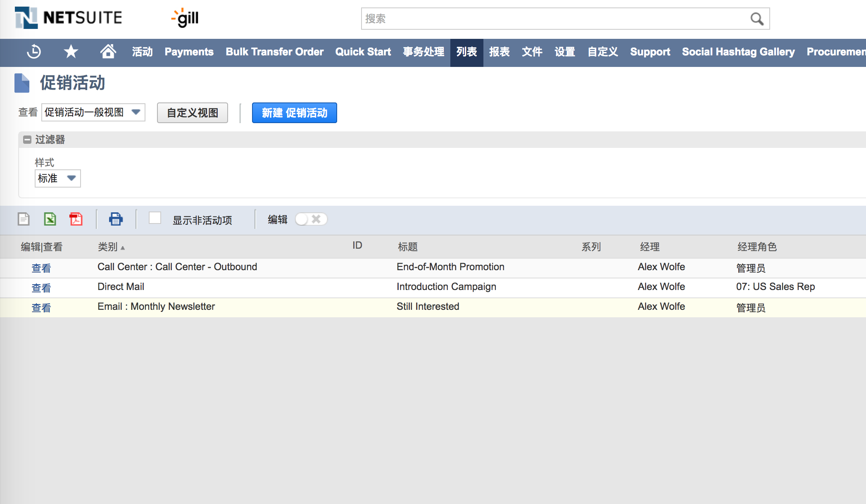This screenshot has width=866, height=504.
Task: Click 查看 link for Direct Mail row
Action: (x=41, y=288)
